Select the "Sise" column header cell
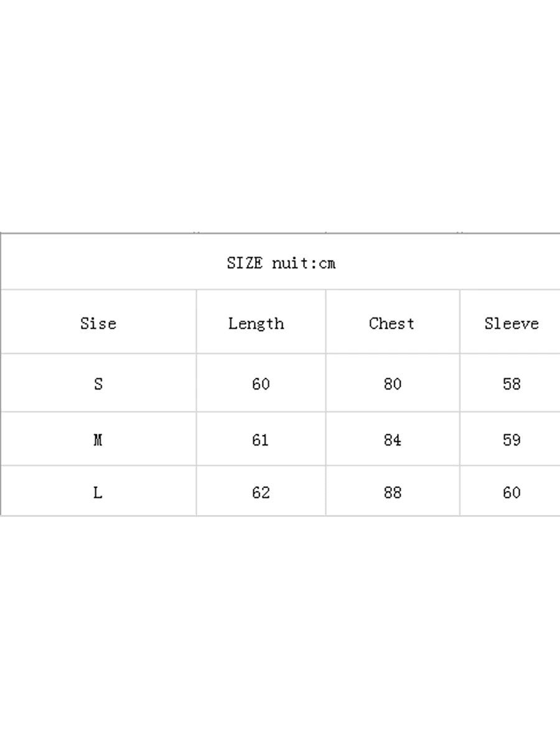The image size is (560, 747). pos(98,323)
